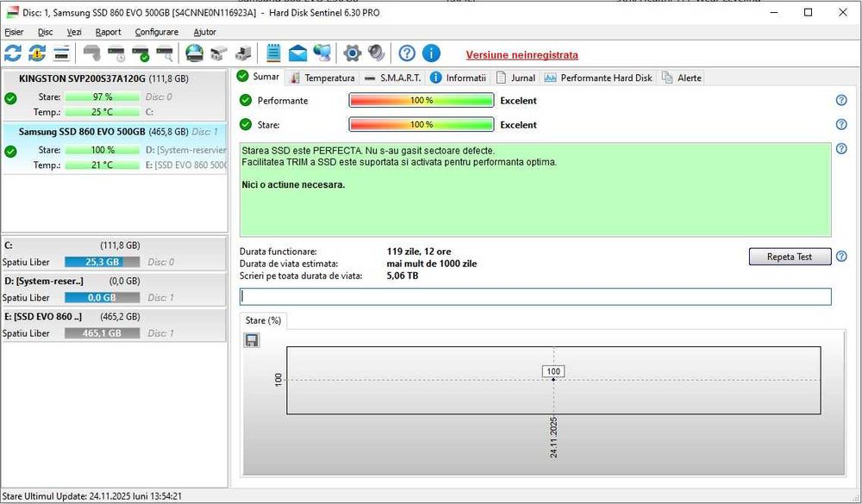Click the green status description text box
This screenshot has height=504, width=862.
pos(535,190)
